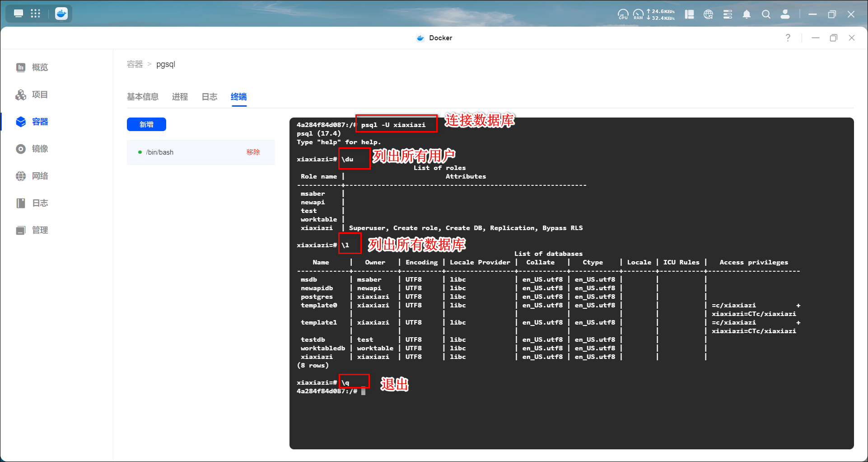
Task: Go to 概览 overview in sidebar
Action: coord(40,67)
